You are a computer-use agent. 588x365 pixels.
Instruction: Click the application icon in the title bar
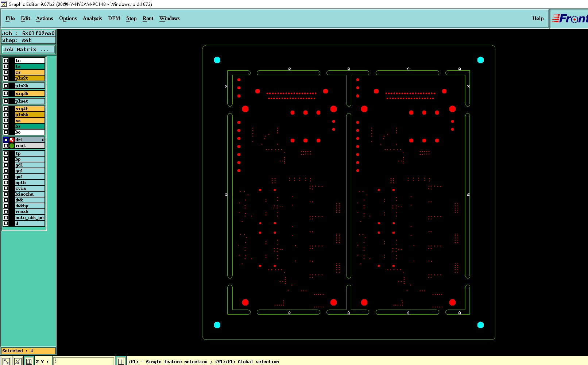click(4, 4)
